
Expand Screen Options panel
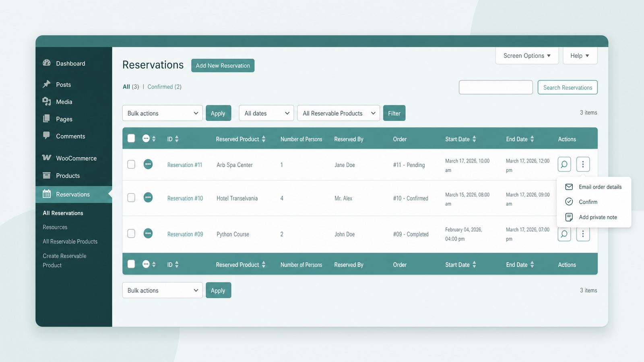(x=527, y=56)
